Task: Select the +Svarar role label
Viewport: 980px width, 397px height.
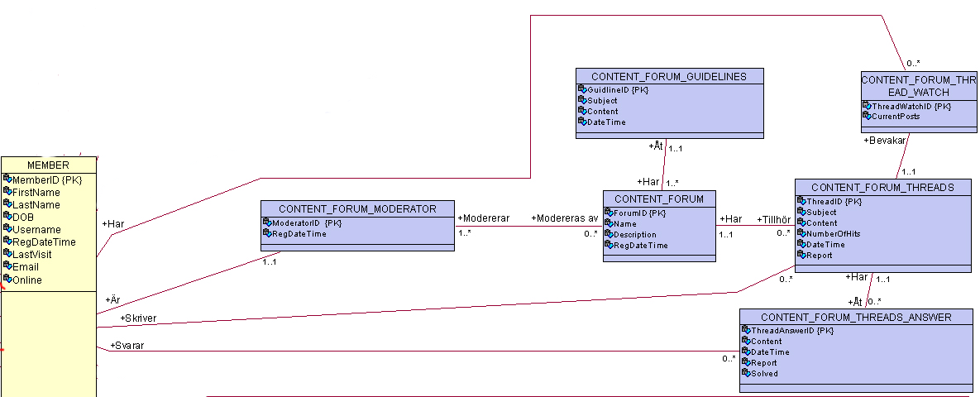Action: point(127,346)
